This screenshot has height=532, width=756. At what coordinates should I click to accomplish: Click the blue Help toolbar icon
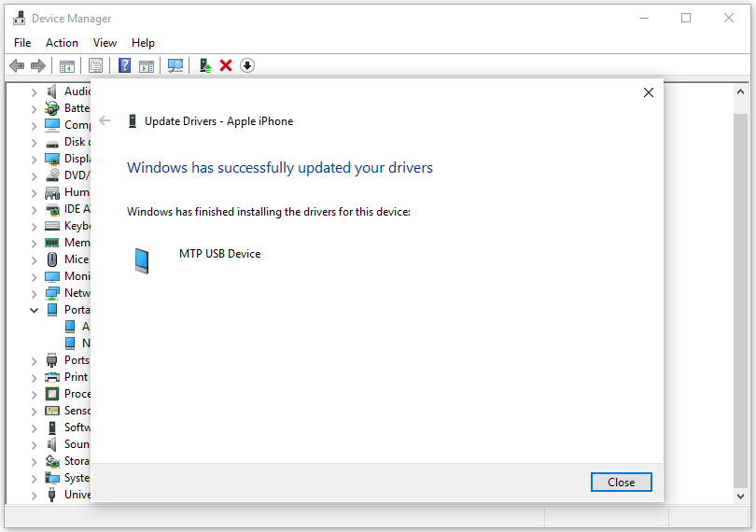point(124,65)
